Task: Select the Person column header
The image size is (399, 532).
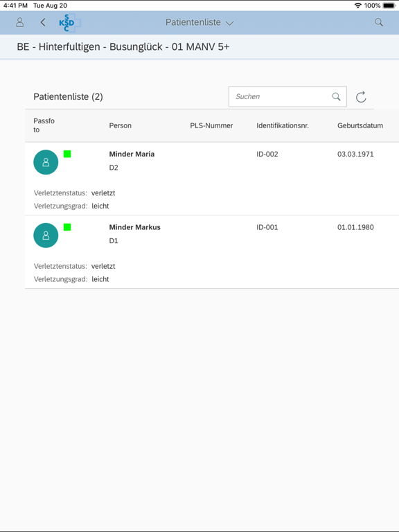Action: coord(120,125)
